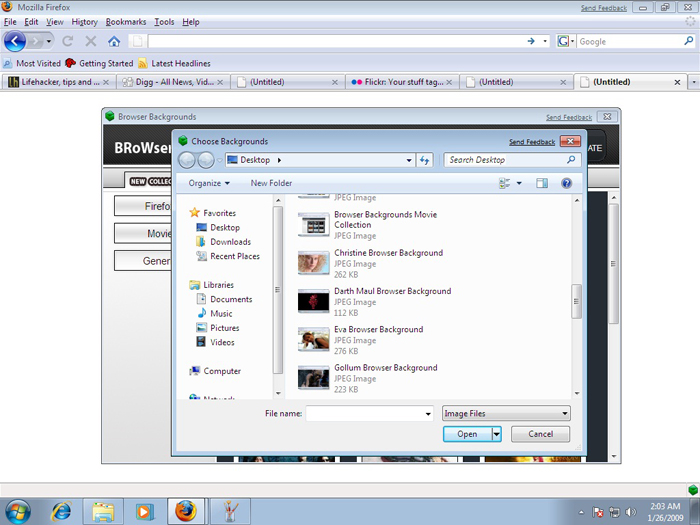
Task: Click the green cube icon in the status bar
Action: tap(693, 489)
